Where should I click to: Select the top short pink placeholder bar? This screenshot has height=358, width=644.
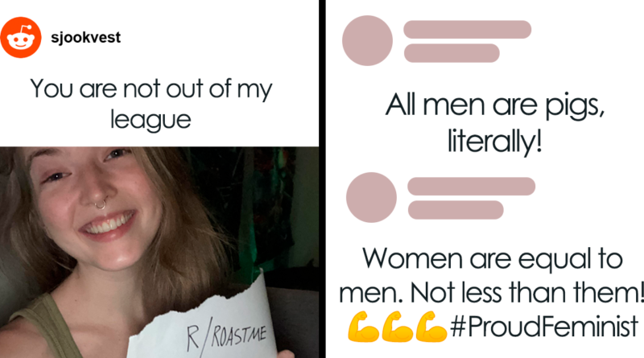tap(452, 53)
